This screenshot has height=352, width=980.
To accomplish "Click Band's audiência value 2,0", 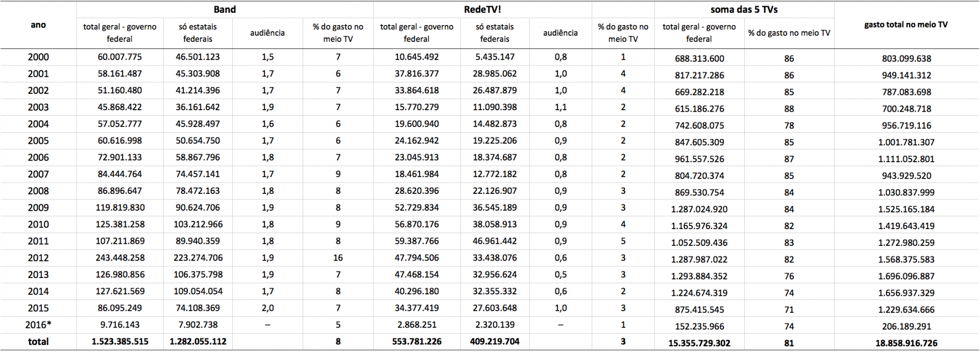I will click(x=267, y=308).
